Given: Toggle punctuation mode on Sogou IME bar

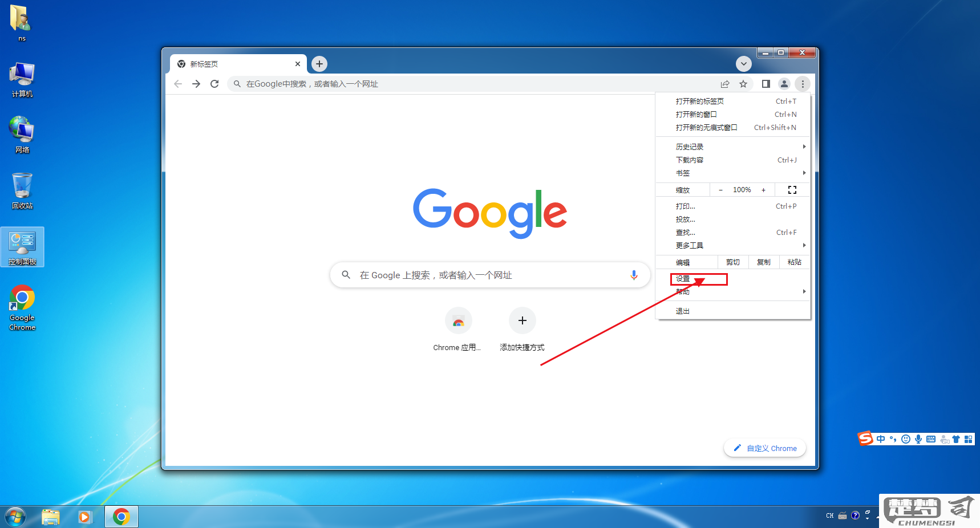Looking at the screenshot, I should 893,439.
